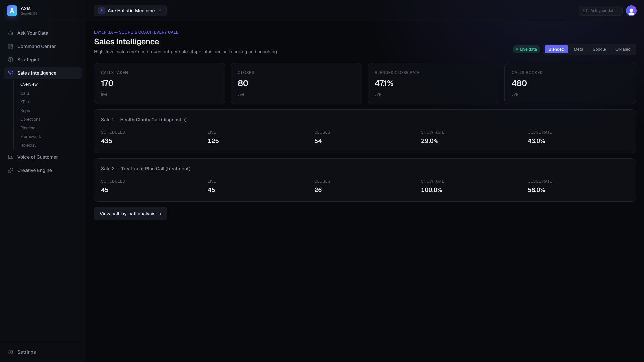Click the search magnifier icon
This screenshot has width=644, height=362.
(585, 11)
